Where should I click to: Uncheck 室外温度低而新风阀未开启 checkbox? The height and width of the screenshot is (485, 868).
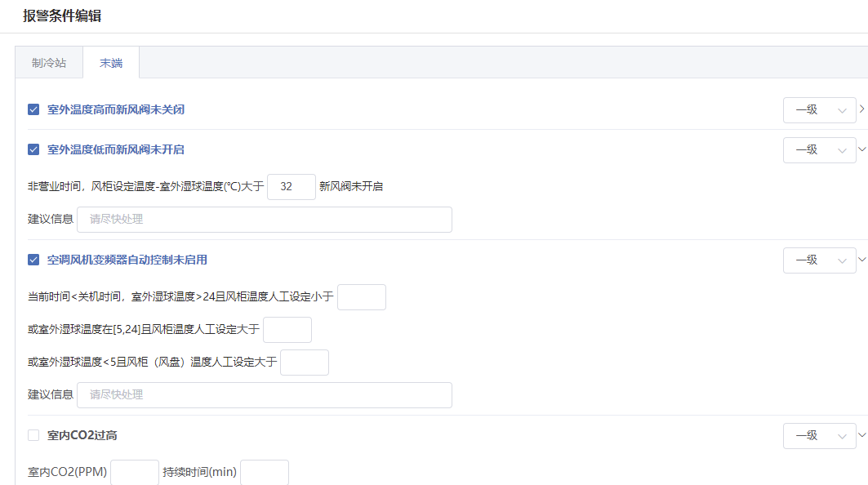33,149
